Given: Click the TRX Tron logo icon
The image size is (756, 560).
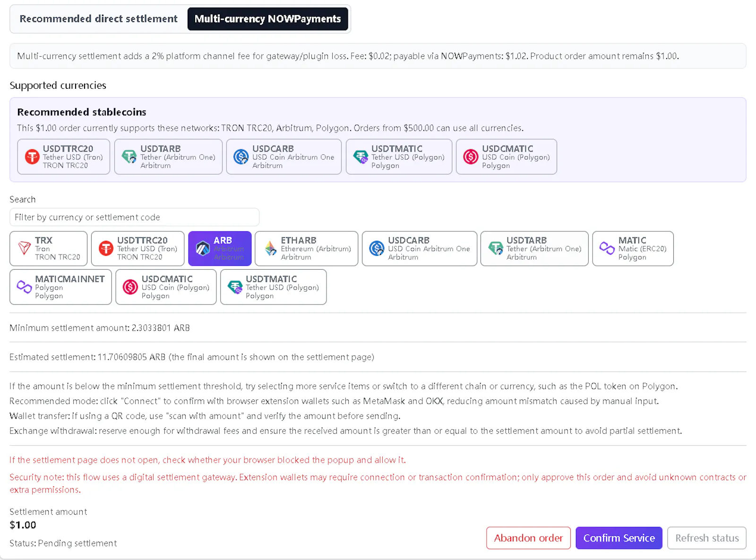Looking at the screenshot, I should point(24,248).
